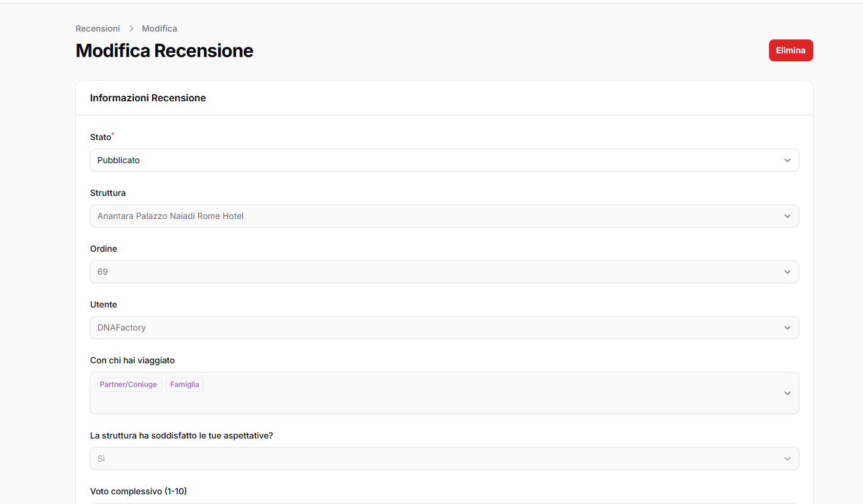This screenshot has height=504, width=863.
Task: Select the Partner/Coniuge tag
Action: pos(128,385)
